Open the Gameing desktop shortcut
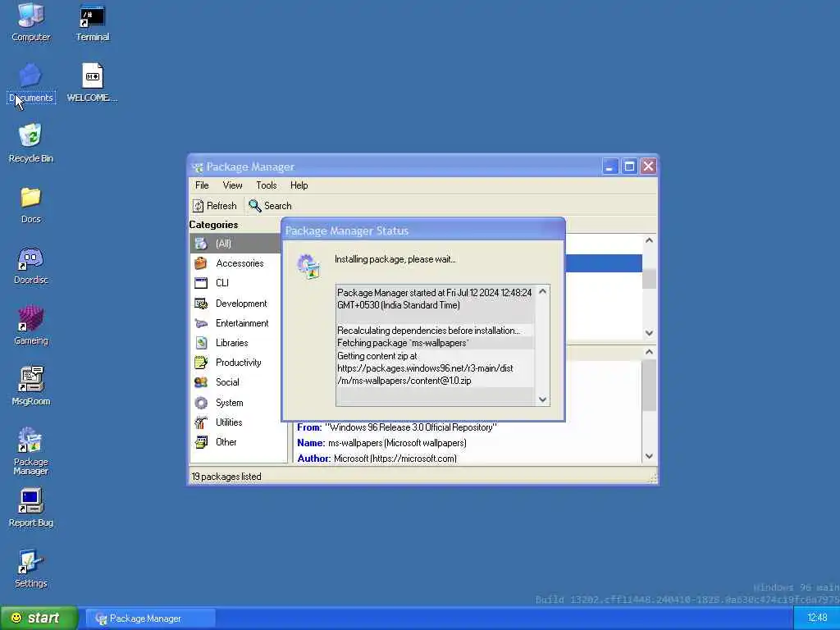The height and width of the screenshot is (630, 840). (30, 326)
